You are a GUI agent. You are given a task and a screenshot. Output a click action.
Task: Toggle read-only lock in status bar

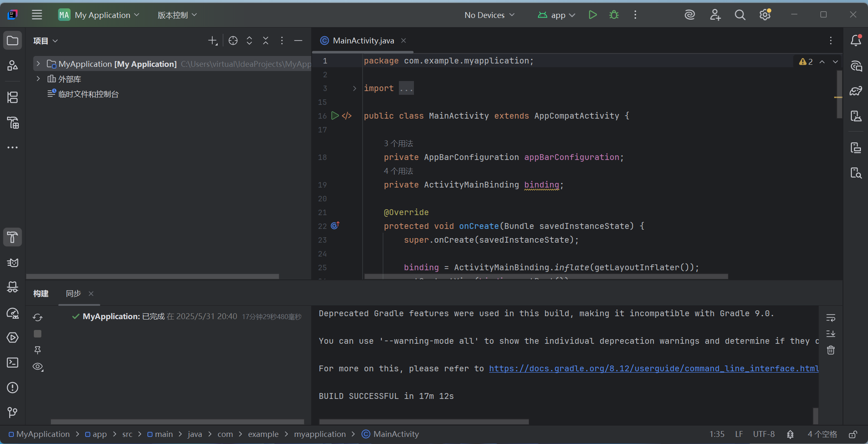(853, 434)
